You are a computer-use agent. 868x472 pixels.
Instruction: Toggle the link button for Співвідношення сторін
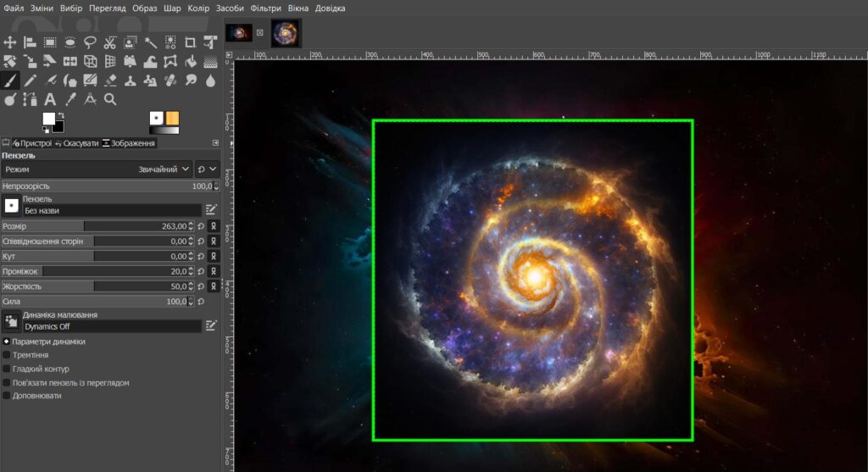(213, 242)
